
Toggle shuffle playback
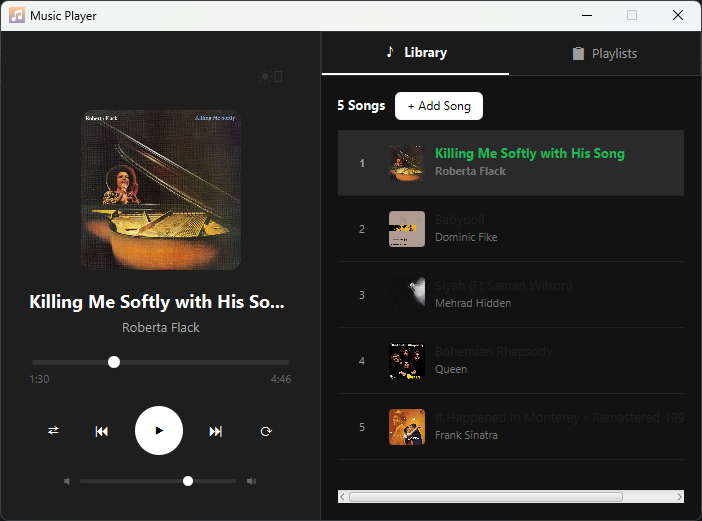click(53, 431)
